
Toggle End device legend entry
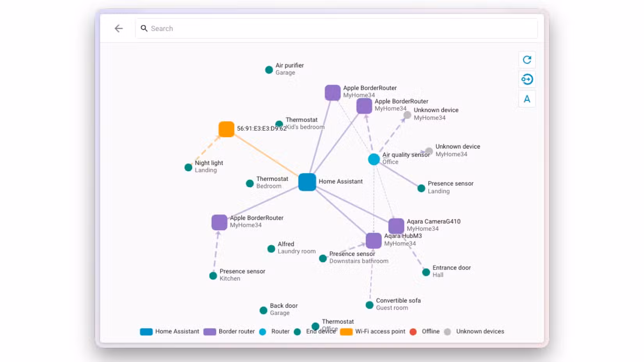tap(315, 332)
